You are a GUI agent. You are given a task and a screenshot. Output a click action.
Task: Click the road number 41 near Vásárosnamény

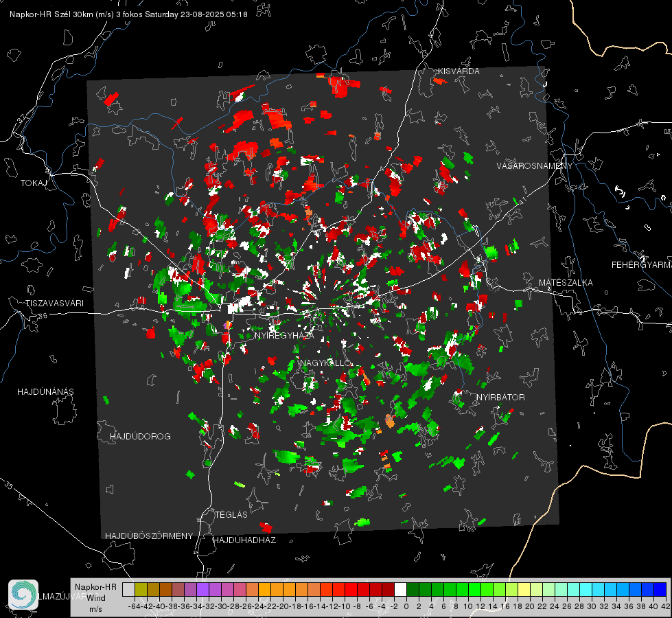522,201
